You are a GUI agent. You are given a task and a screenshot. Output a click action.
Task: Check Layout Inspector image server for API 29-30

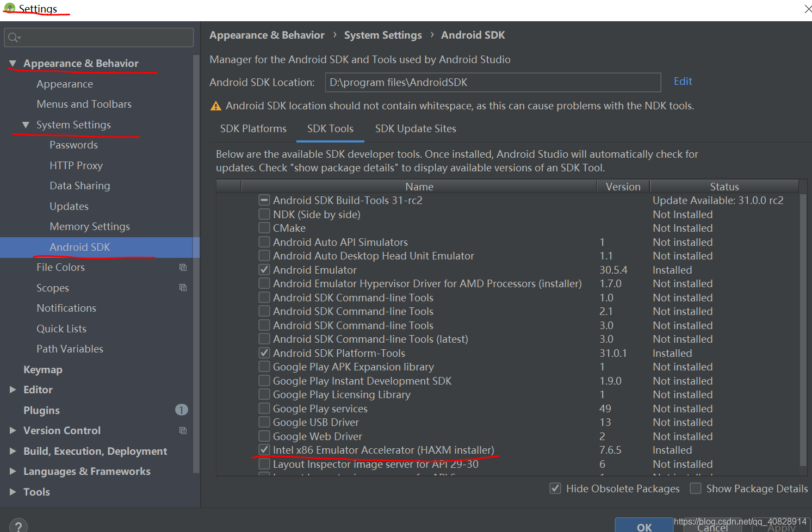(x=264, y=464)
